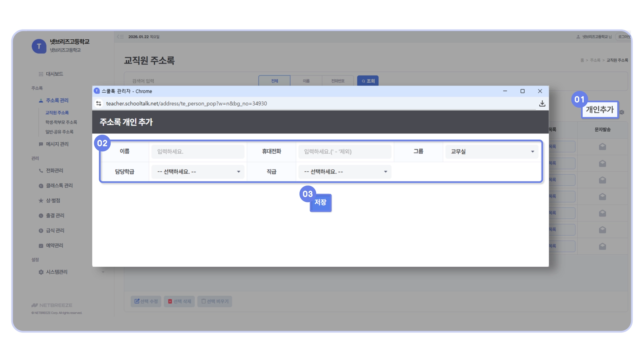Click the T school profile avatar

39,46
